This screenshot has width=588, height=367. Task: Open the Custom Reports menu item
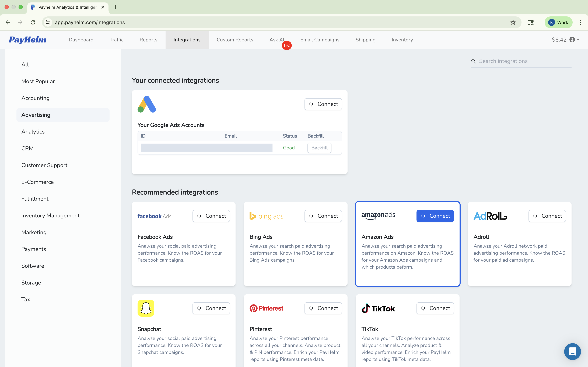pos(235,39)
